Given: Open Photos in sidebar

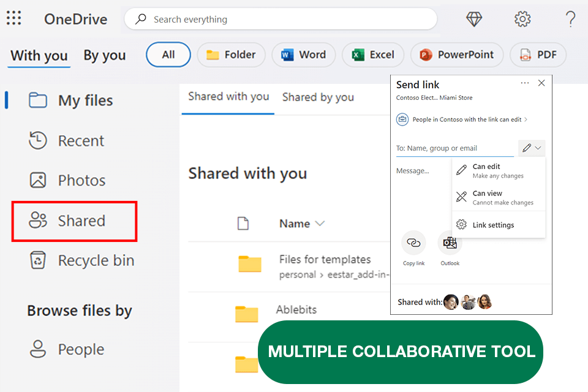Looking at the screenshot, I should [67, 181].
